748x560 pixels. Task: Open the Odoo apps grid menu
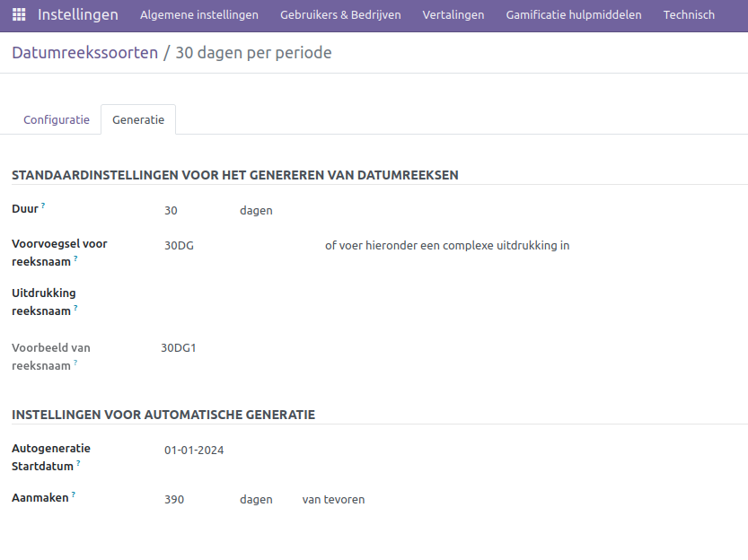tap(16, 14)
